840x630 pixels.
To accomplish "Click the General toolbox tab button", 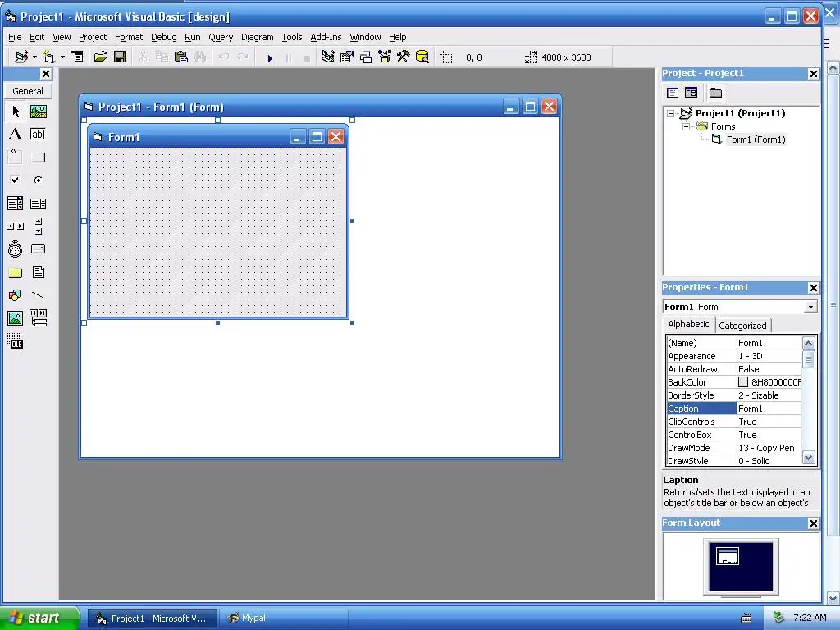I will click(x=28, y=91).
